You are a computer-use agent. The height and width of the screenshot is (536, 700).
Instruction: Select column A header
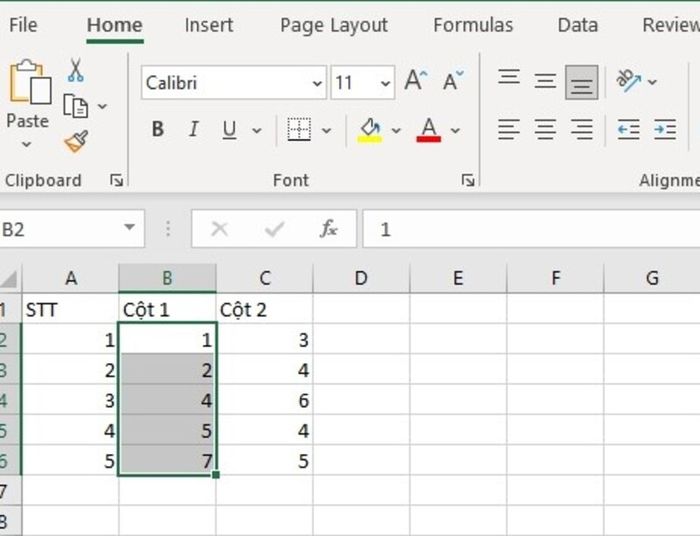(x=71, y=278)
